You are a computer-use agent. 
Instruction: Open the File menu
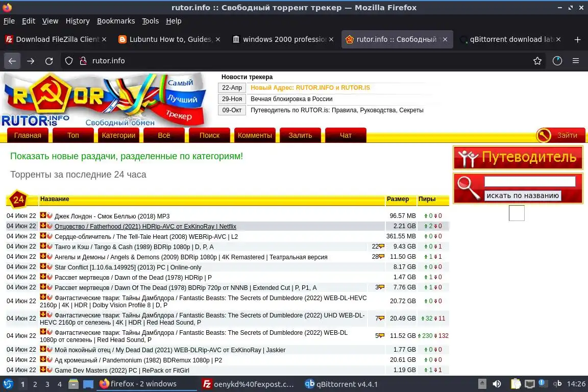[x=9, y=21]
